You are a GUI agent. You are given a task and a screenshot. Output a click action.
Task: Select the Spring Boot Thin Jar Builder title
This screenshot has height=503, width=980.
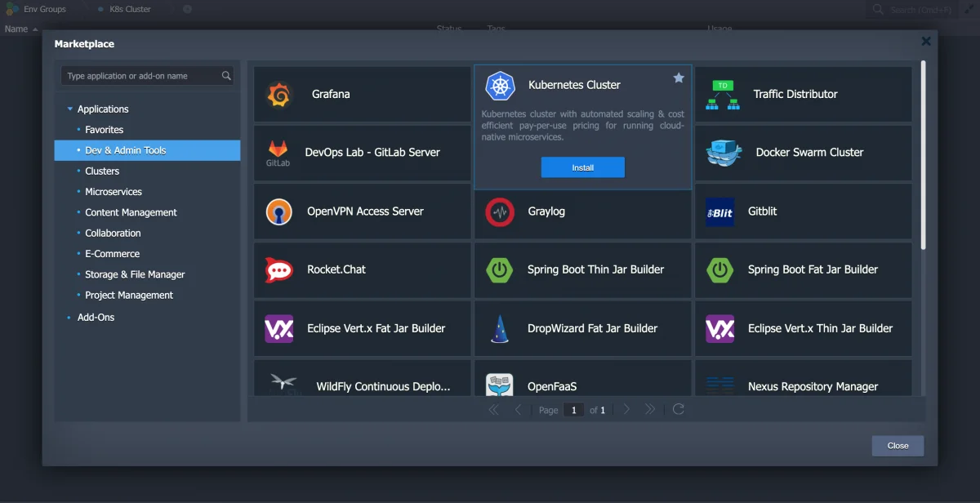(x=596, y=269)
